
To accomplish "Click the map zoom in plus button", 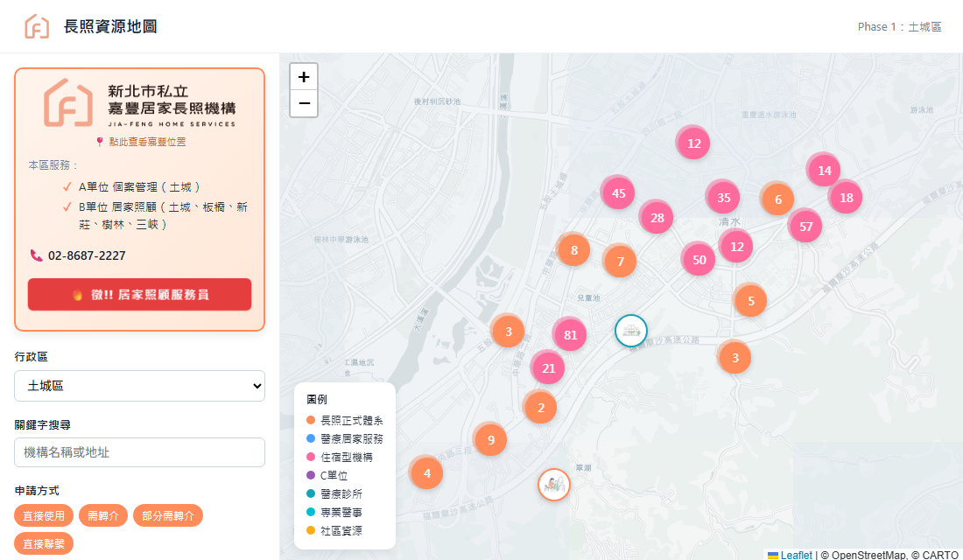I will coord(304,77).
